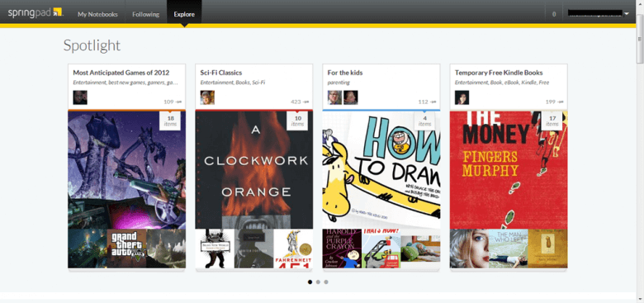Open the Sci-Fi Classics notebook title
The image size is (644, 303).
coord(221,73)
